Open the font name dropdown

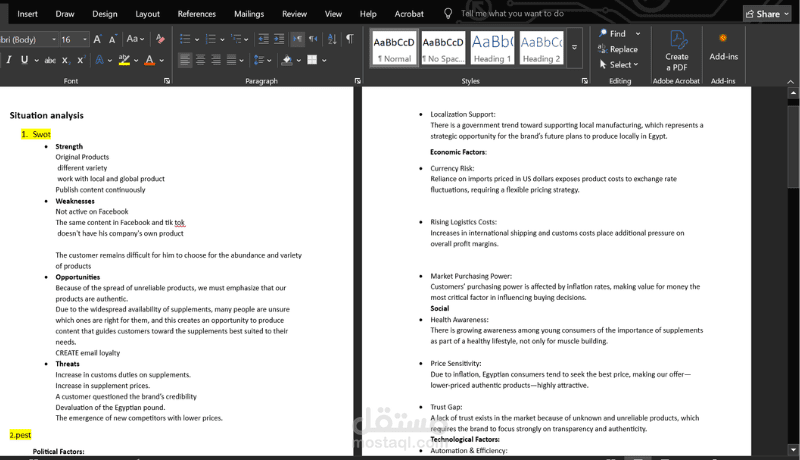pyautogui.click(x=54, y=39)
